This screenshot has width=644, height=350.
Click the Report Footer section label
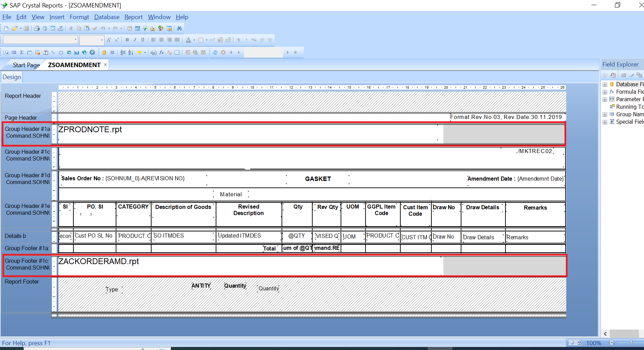pyautogui.click(x=22, y=282)
